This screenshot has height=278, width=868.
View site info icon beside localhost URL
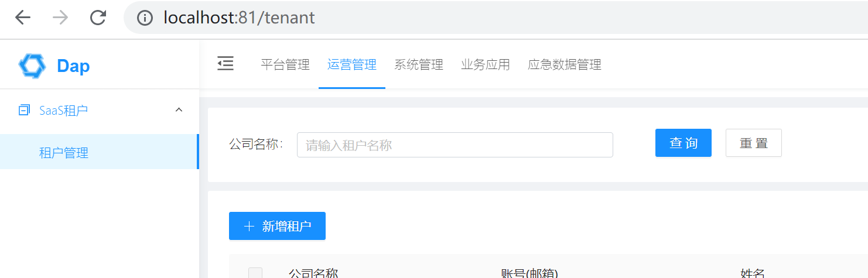[x=145, y=18]
